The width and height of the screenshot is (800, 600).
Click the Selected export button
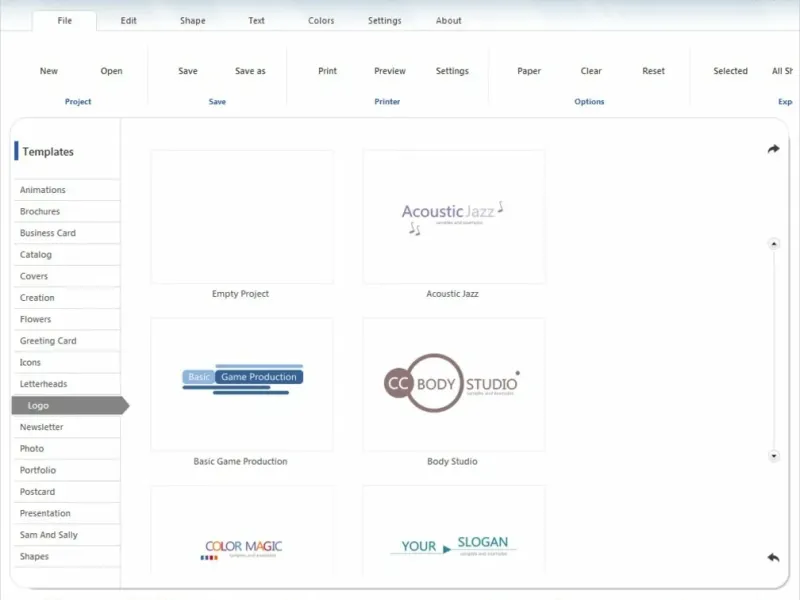(x=730, y=71)
